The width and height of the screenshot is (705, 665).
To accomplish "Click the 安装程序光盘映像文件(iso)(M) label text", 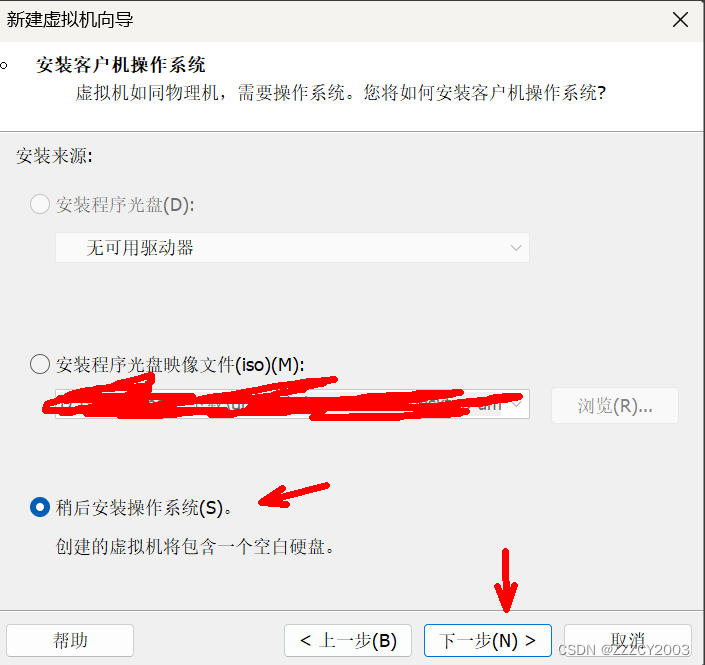I will pyautogui.click(x=180, y=365).
